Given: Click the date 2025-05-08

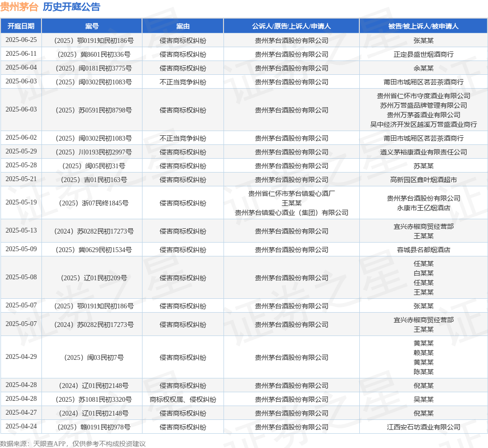Looking at the screenshot, I should 21,277.
